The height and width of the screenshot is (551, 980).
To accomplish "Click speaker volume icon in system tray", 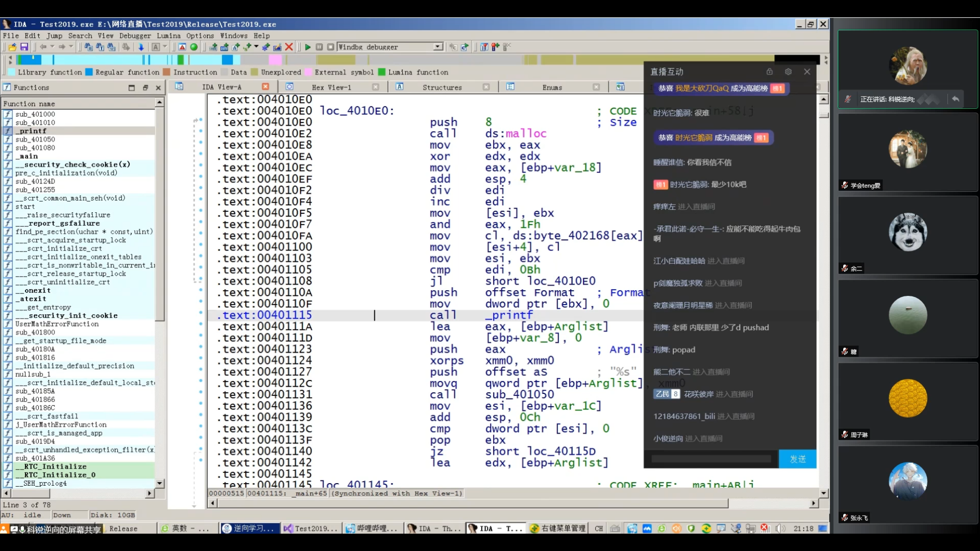I will click(x=779, y=529).
